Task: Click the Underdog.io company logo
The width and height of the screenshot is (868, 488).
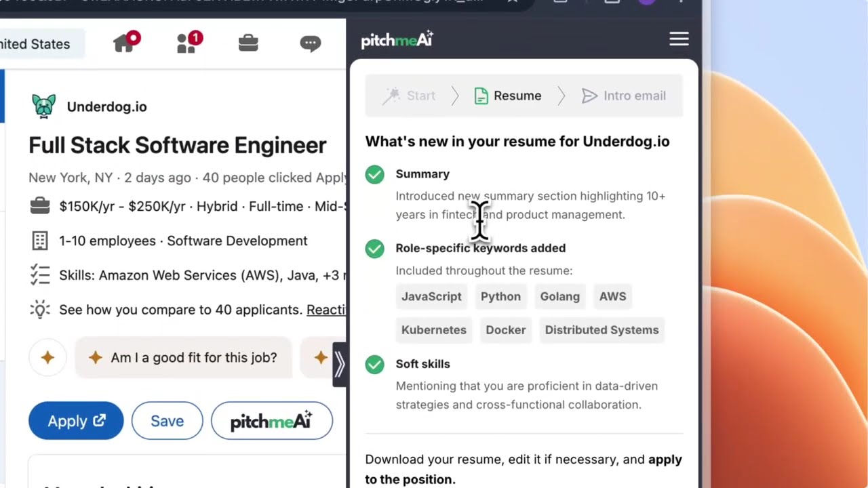Action: [44, 106]
